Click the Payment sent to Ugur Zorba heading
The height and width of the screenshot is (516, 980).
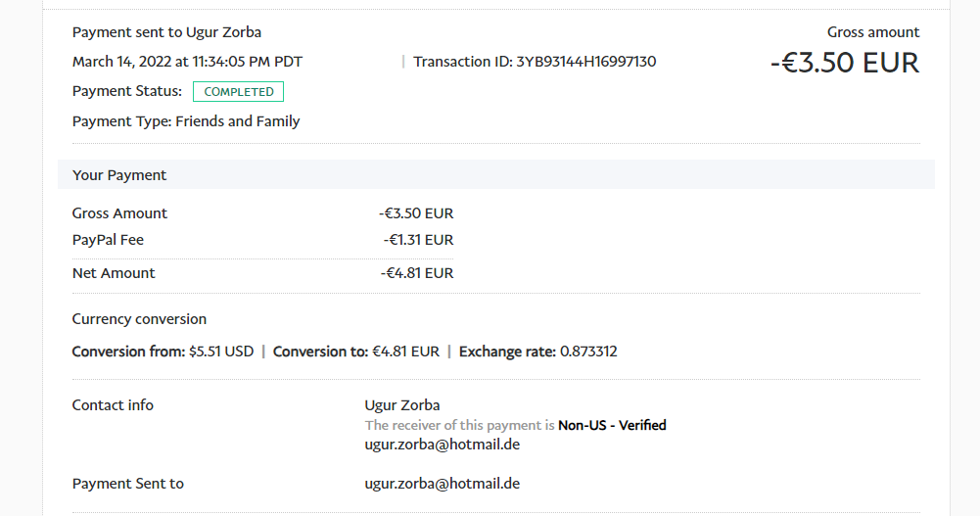click(166, 32)
